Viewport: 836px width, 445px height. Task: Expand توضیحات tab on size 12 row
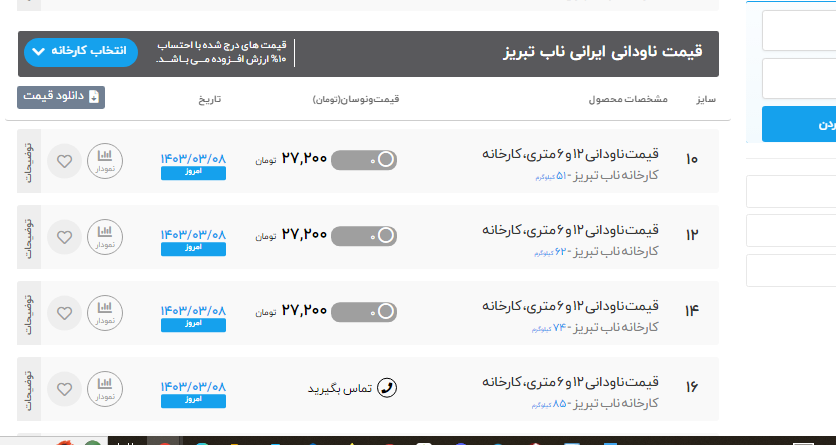(28, 237)
